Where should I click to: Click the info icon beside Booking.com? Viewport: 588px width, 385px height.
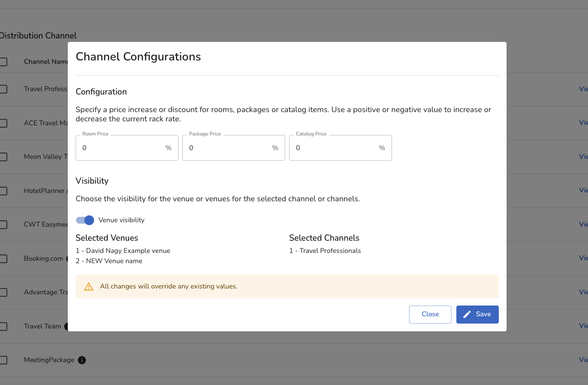(69, 258)
